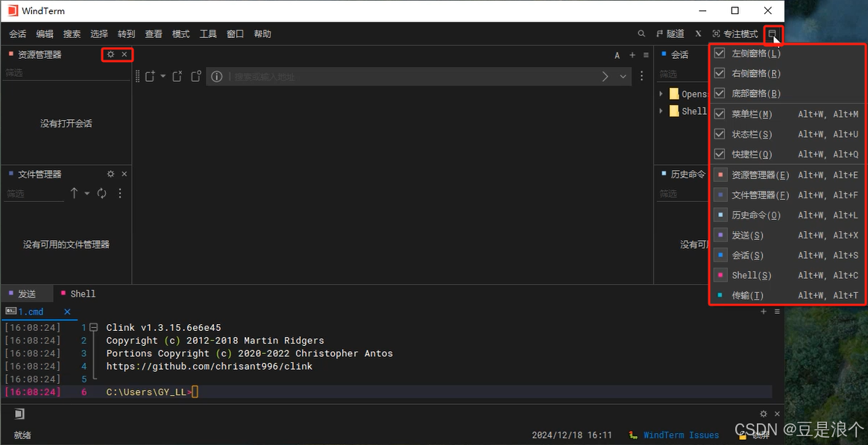The width and height of the screenshot is (868, 445).
Task: Open the 帮助 menu
Action: point(262,34)
